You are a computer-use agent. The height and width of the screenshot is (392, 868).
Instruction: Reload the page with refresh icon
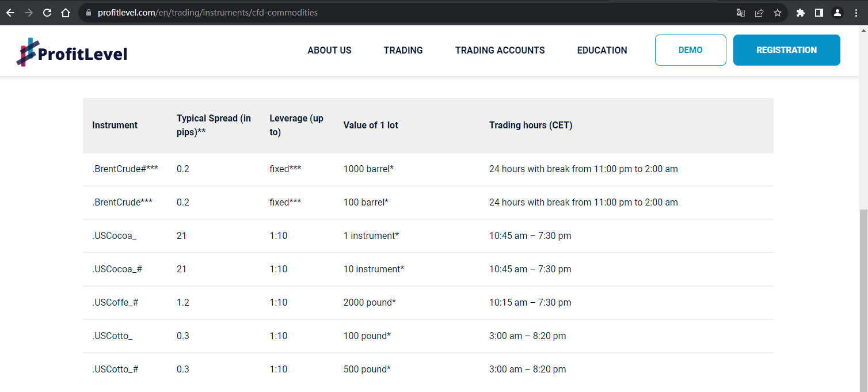[x=47, y=13]
